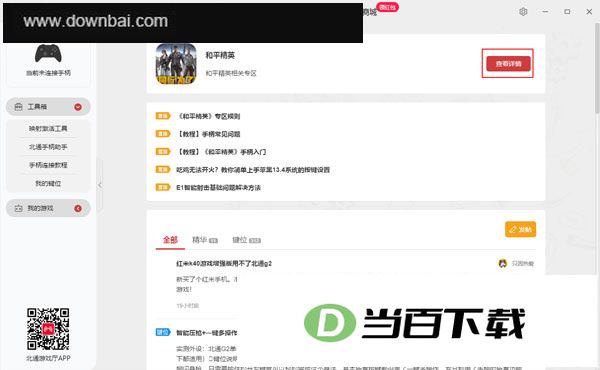
Task: Click pinned tag beside E1智能射击 post
Action: coord(163,187)
